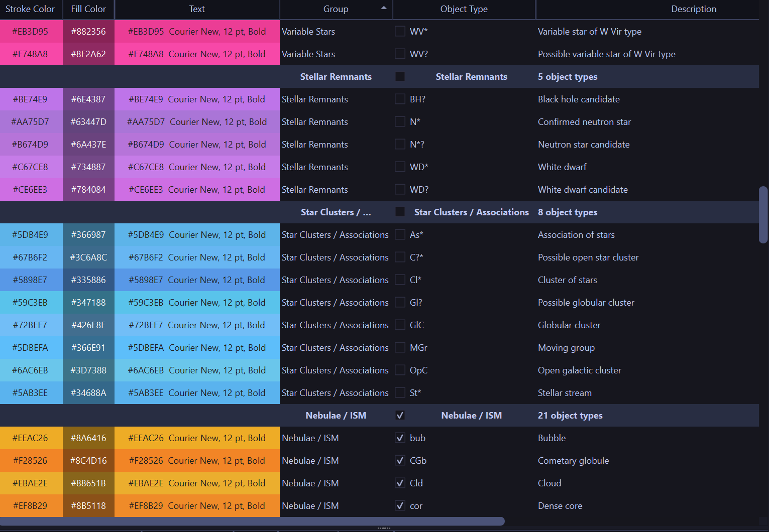This screenshot has width=769, height=532.
Task: Select the "Black hole candidate" description
Action: point(579,99)
